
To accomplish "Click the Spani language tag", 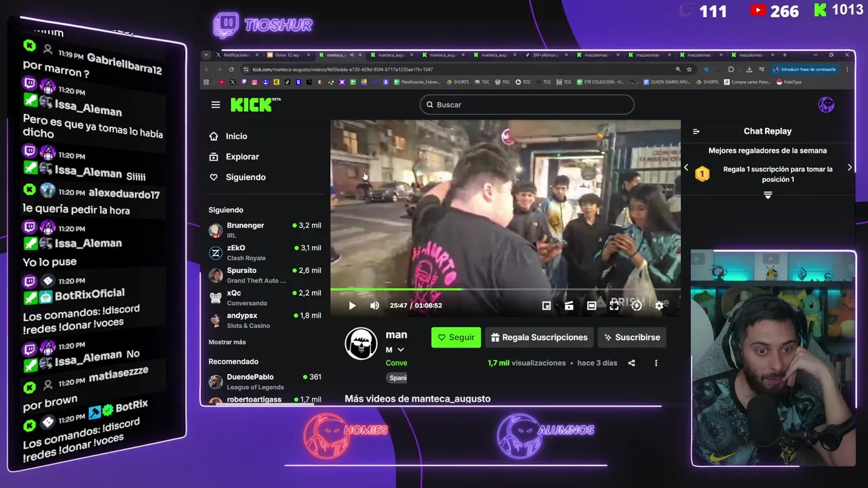I will click(x=397, y=378).
